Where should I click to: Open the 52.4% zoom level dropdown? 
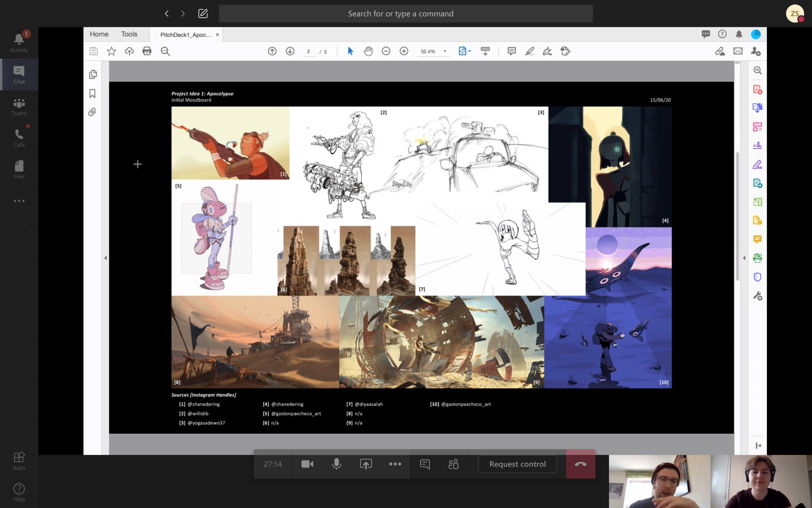pyautogui.click(x=433, y=51)
